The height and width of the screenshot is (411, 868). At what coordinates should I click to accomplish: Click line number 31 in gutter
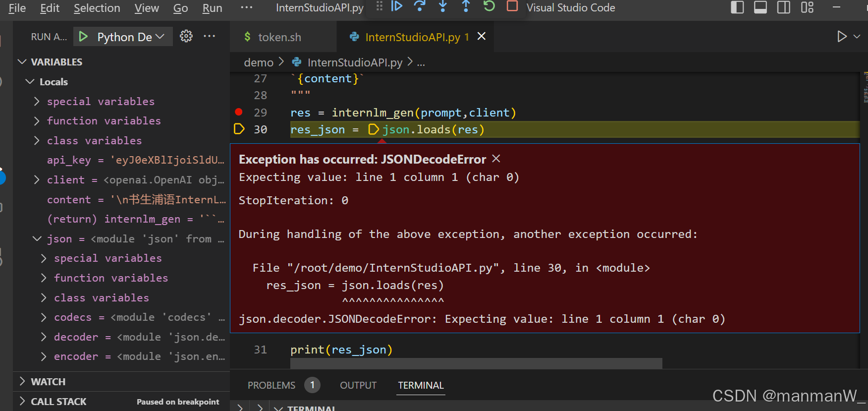(x=261, y=350)
